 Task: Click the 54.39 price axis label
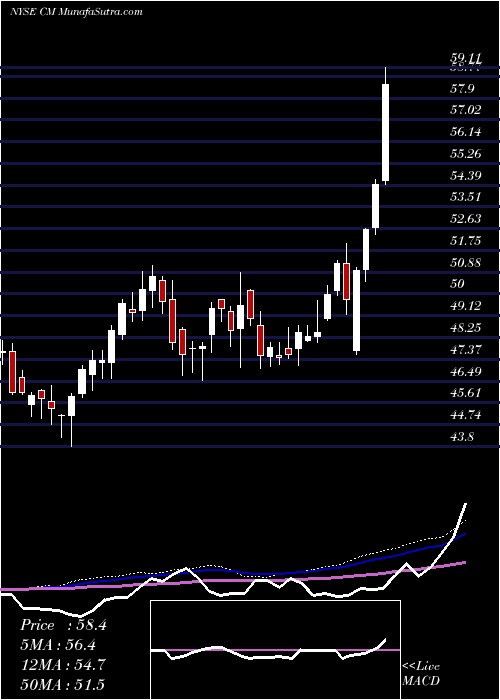[x=466, y=175]
